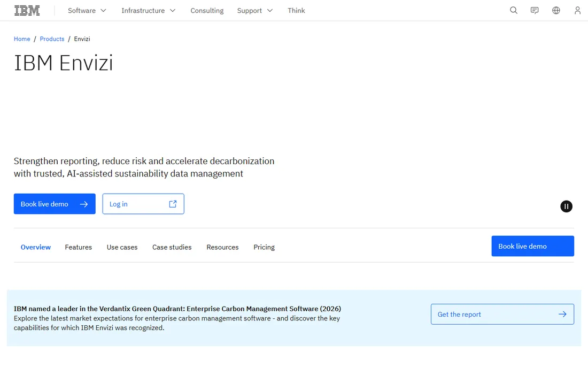588x368 pixels.
Task: Select the Overview tab
Action: coord(36,247)
